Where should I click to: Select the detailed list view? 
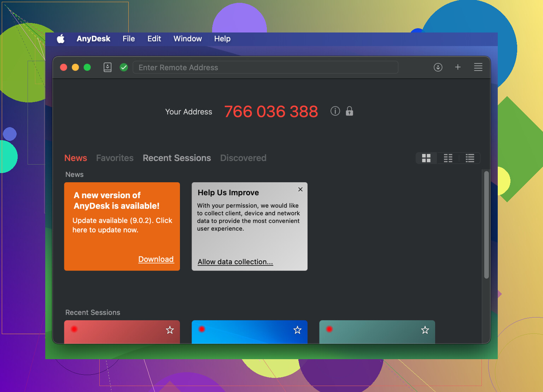[x=470, y=158]
